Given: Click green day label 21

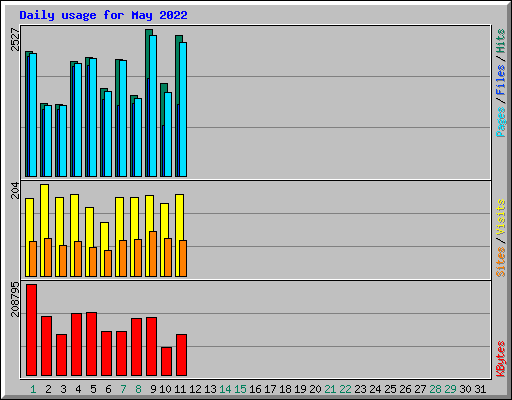Looking at the screenshot, I should (330, 389).
